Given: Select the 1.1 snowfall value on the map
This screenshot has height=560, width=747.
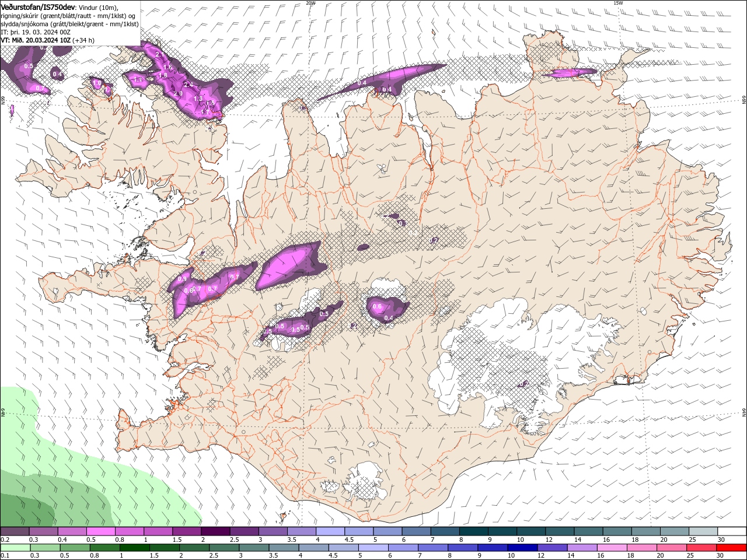Looking at the screenshot, I should click(138, 79).
